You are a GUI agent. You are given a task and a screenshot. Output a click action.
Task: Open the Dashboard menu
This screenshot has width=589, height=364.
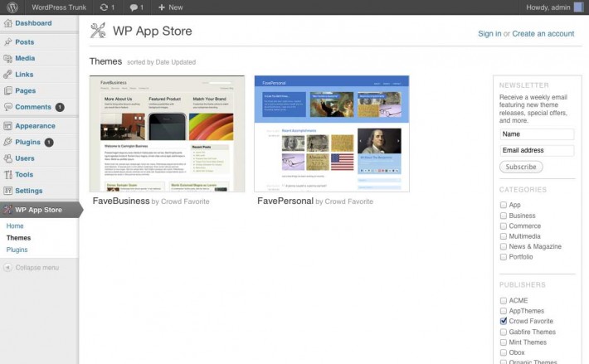(x=33, y=23)
